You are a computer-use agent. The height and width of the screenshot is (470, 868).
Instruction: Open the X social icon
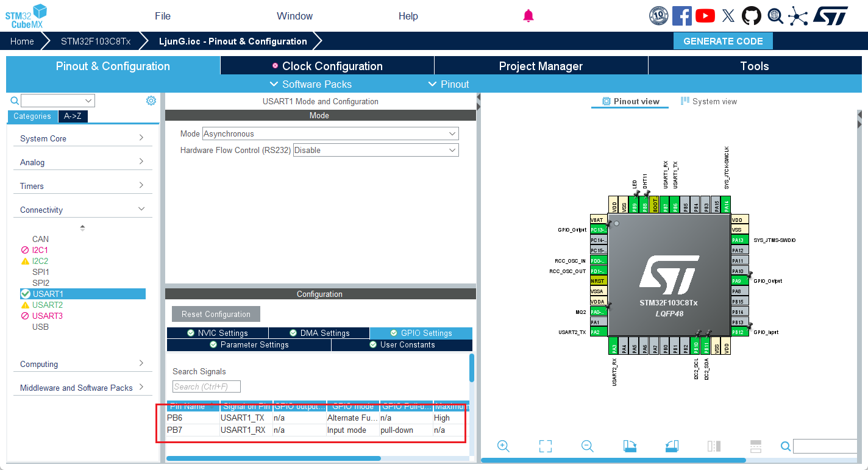coord(728,16)
